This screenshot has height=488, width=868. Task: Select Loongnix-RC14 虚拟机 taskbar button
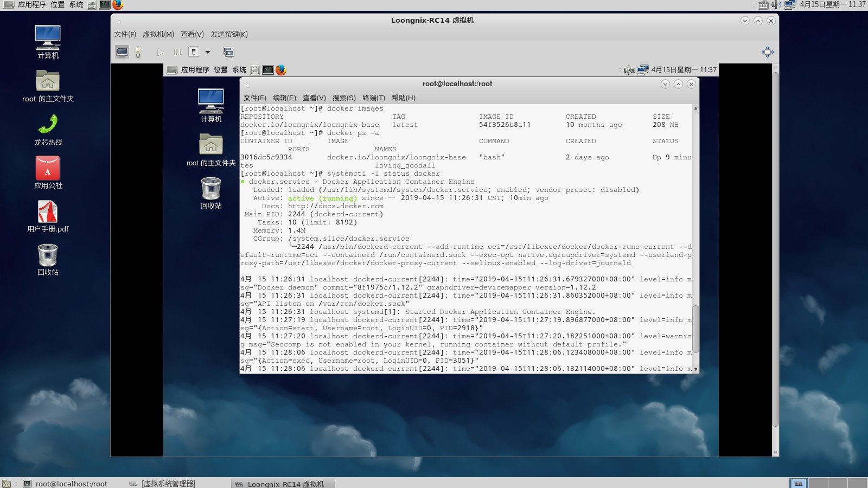[282, 483]
